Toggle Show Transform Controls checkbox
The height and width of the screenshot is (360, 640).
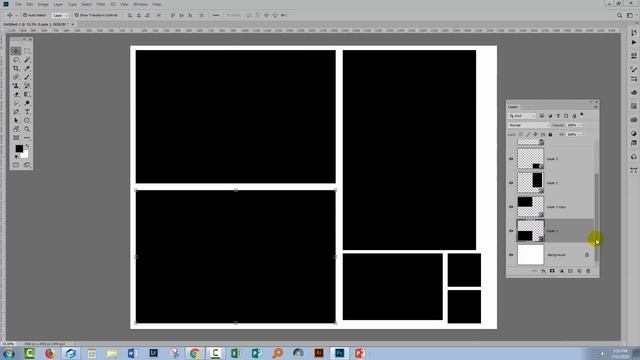pyautogui.click(x=76, y=15)
